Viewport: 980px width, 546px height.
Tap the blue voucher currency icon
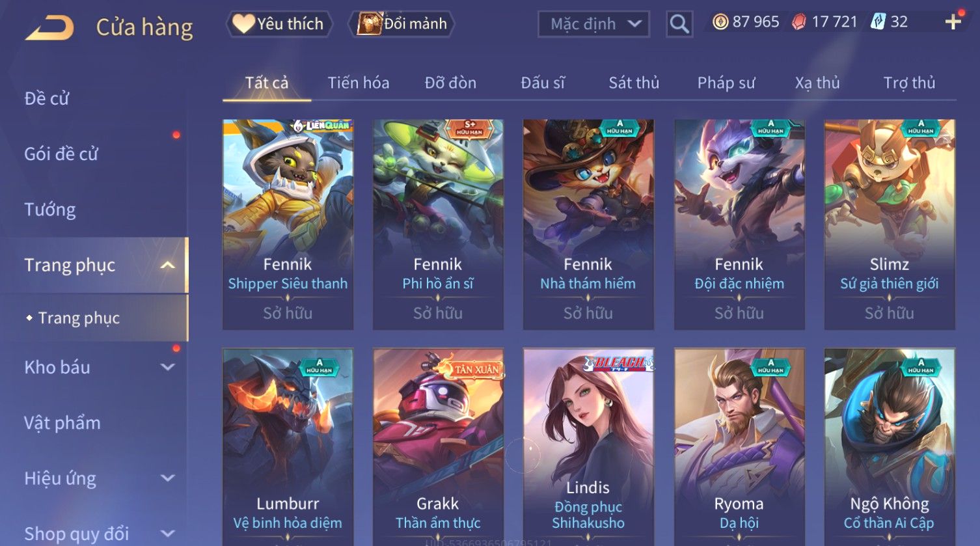point(878,22)
